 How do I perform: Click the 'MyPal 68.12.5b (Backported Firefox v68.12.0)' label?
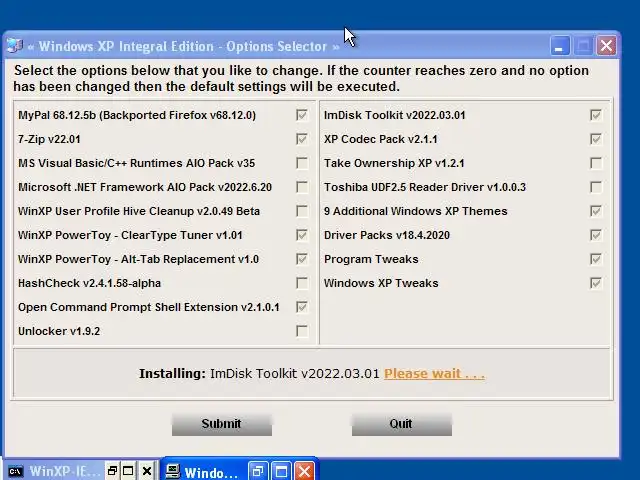[x=137, y=115]
